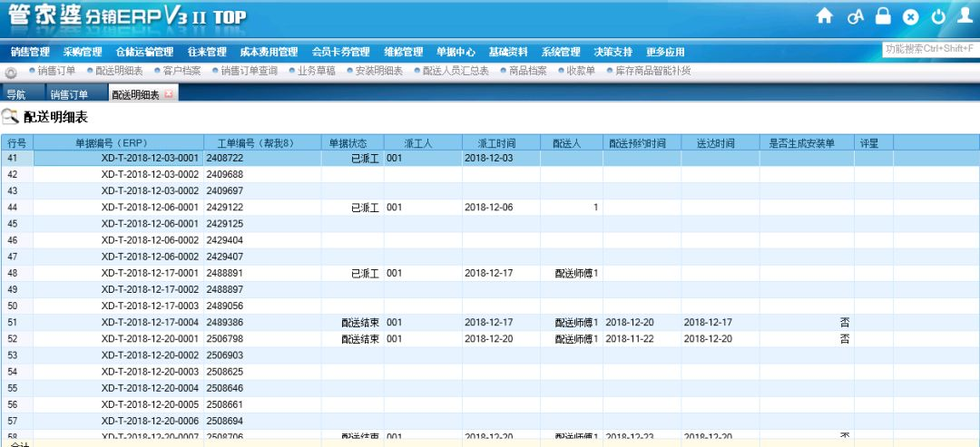Open the user profile icon
Screen dimensions: 980x447
click(x=965, y=15)
